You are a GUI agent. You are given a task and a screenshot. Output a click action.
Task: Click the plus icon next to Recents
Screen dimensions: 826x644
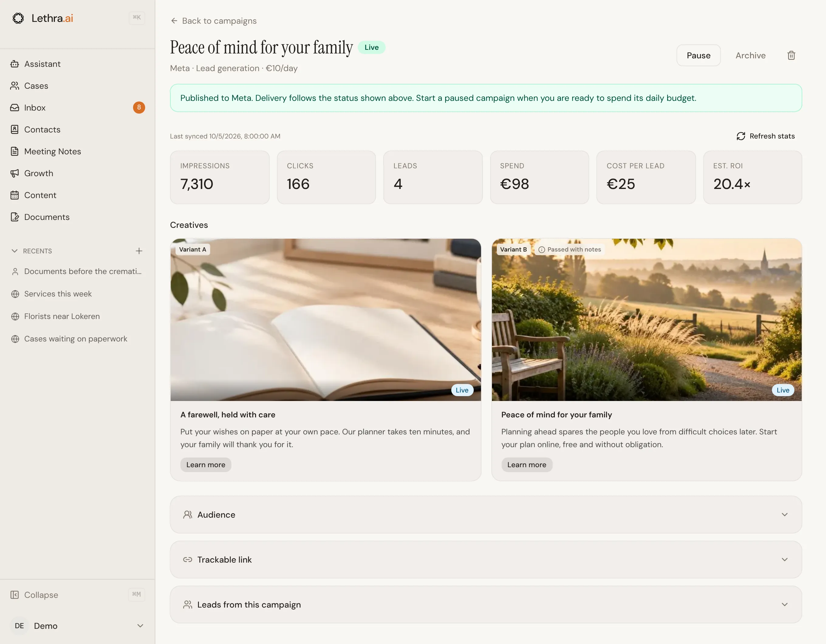point(139,251)
